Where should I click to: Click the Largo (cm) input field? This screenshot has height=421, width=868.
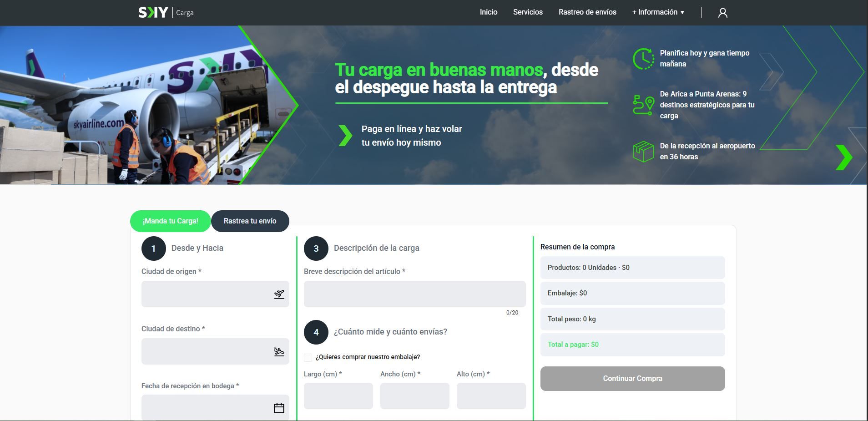coord(338,396)
